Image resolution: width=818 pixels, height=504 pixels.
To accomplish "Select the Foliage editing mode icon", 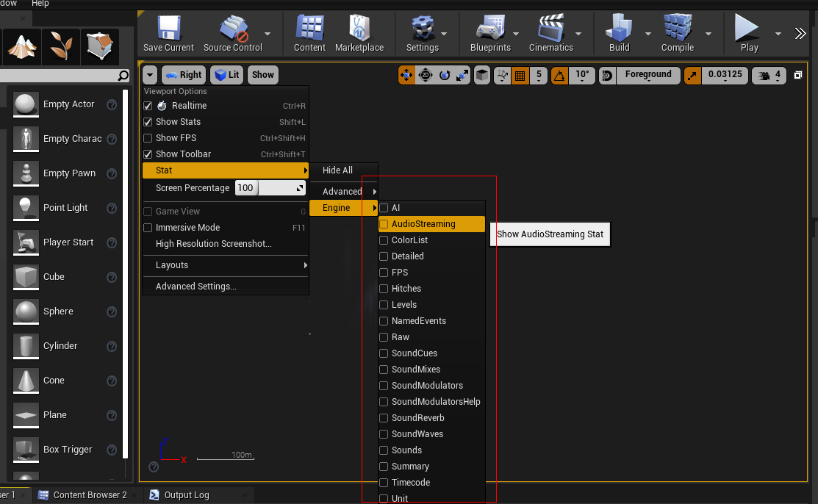I will pos(61,46).
